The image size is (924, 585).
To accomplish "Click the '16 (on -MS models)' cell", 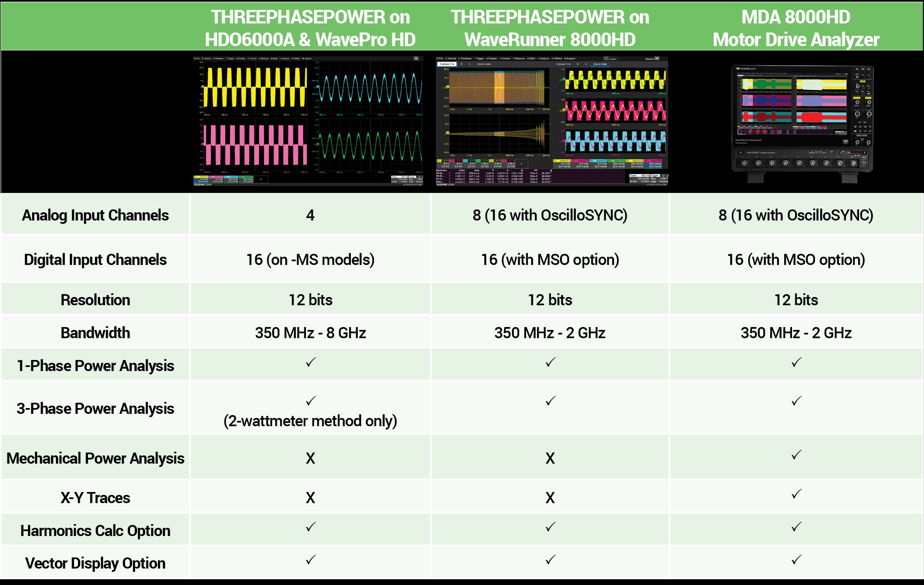I will click(310, 260).
